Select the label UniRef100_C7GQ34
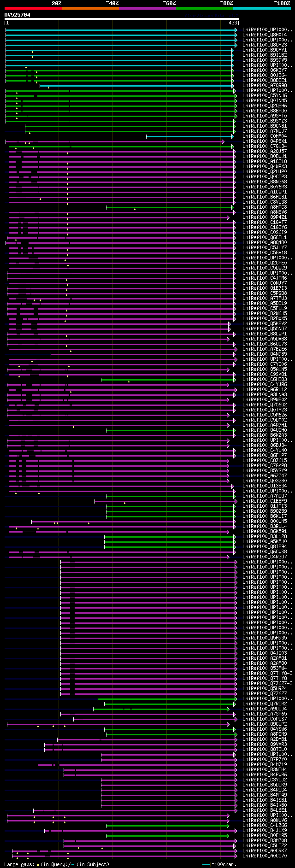The width and height of the screenshot is (295, 868). (265, 146)
